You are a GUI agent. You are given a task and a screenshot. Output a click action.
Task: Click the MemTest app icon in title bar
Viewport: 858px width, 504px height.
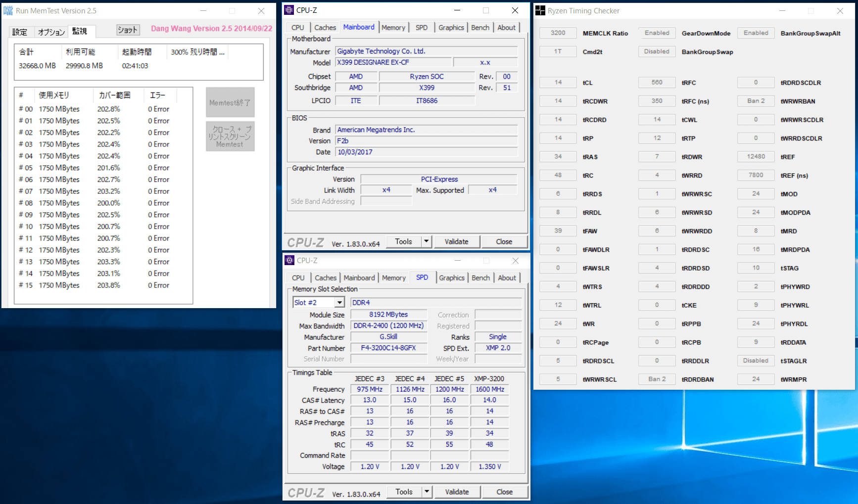click(8, 10)
